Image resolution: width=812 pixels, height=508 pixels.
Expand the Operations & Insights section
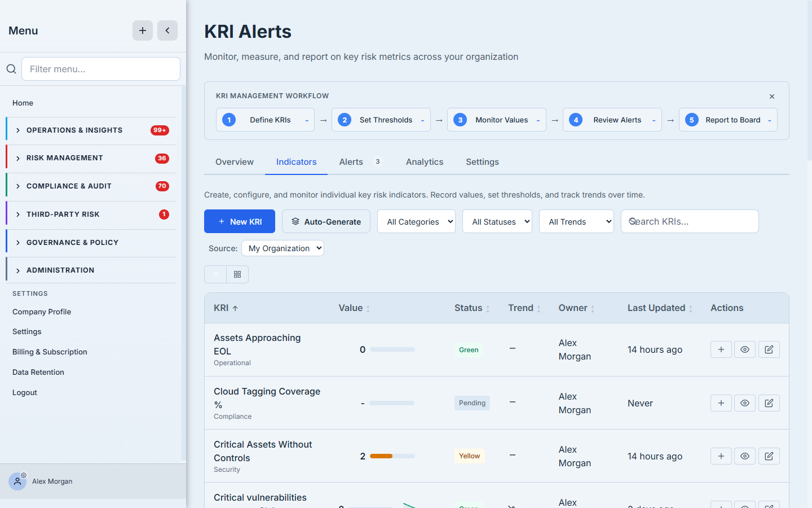pos(91,130)
